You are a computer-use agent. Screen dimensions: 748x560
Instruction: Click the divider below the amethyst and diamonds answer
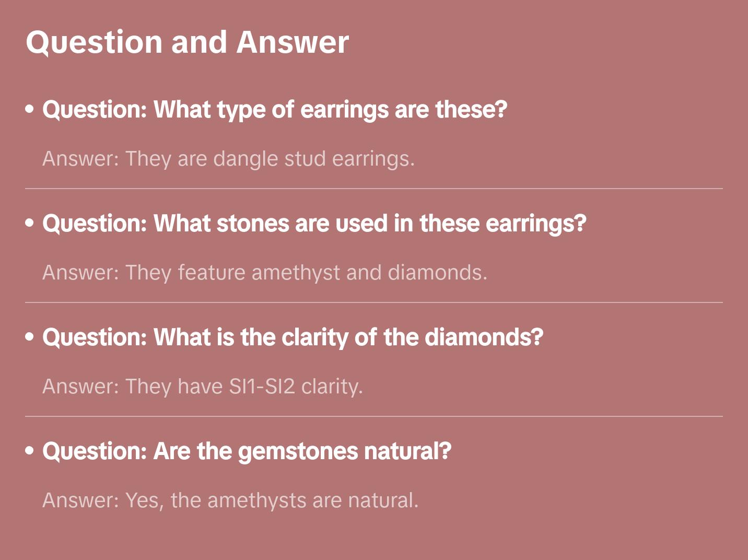pos(374,302)
